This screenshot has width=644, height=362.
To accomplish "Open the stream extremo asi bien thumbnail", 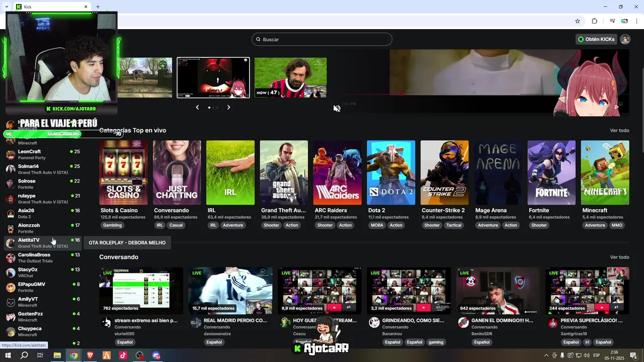I will click(141, 291).
